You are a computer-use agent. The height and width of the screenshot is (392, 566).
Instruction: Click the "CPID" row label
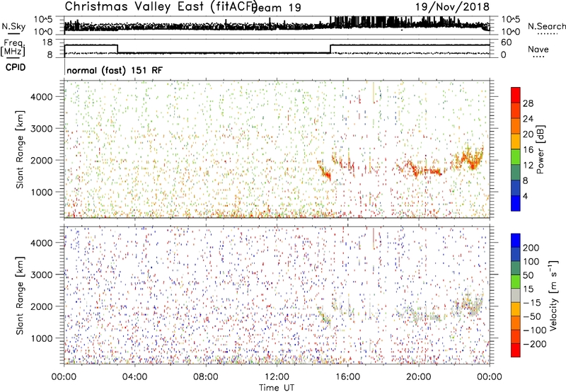pos(16,67)
